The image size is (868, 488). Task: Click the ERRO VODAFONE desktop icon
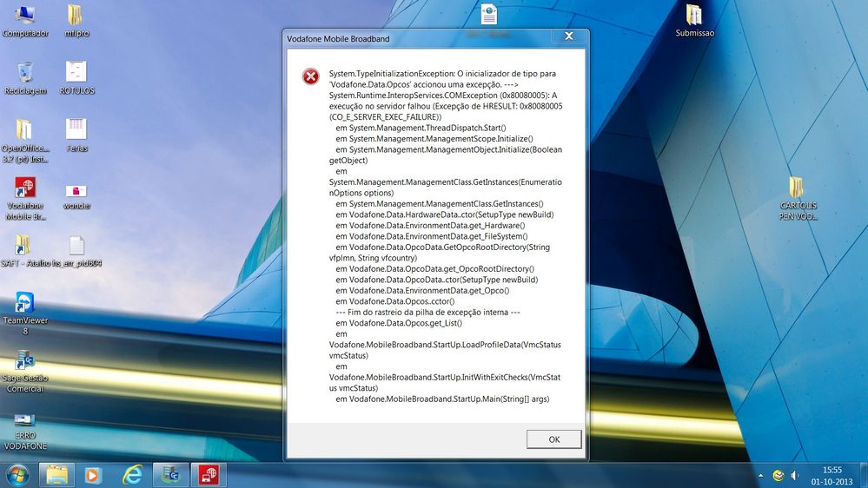pyautogui.click(x=25, y=420)
